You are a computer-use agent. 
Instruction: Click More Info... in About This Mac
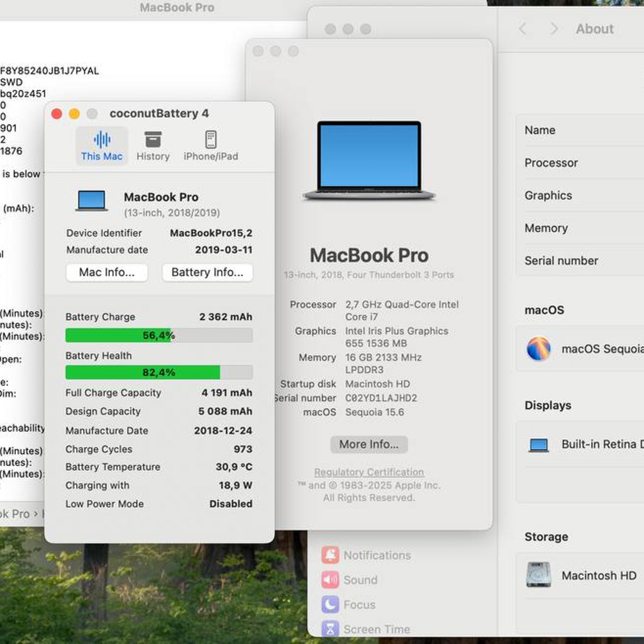[x=369, y=445]
